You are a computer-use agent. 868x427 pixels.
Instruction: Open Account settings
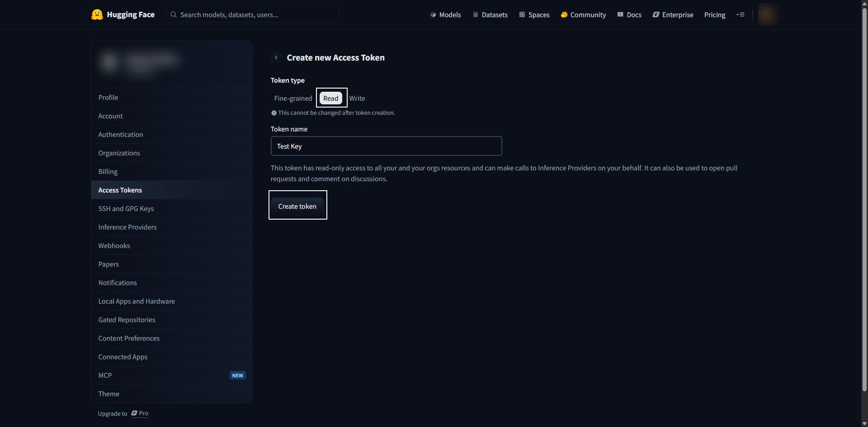pos(172,116)
